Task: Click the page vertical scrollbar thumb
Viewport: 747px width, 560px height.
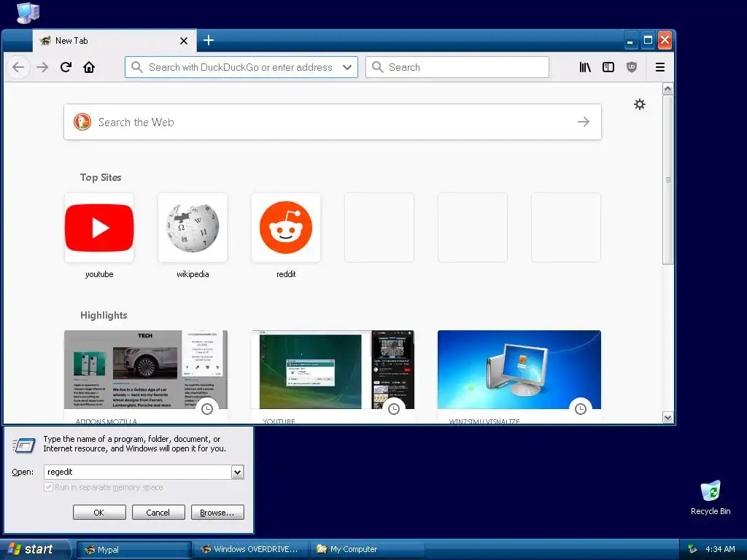Action: (x=668, y=179)
